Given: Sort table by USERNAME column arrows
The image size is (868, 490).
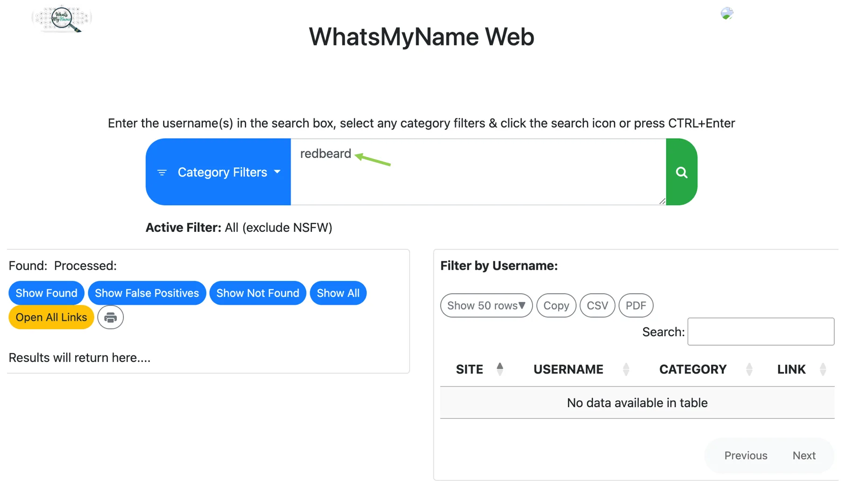Looking at the screenshot, I should (626, 369).
